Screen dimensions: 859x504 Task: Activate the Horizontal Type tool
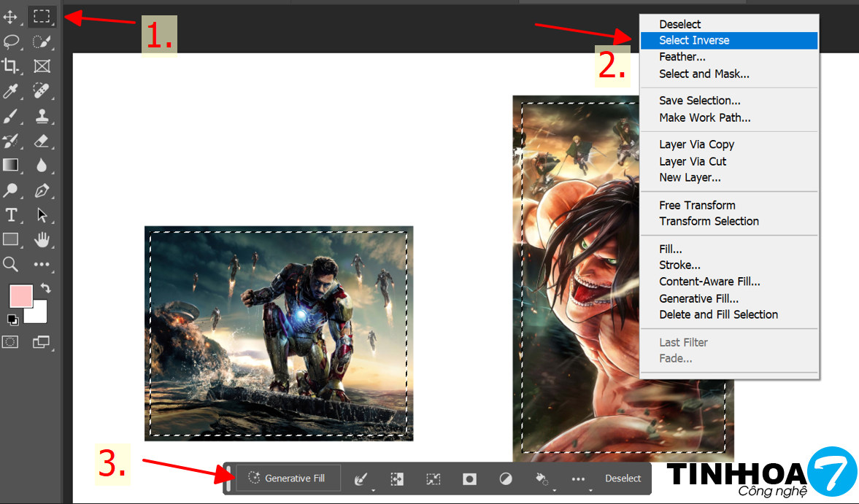coord(11,215)
